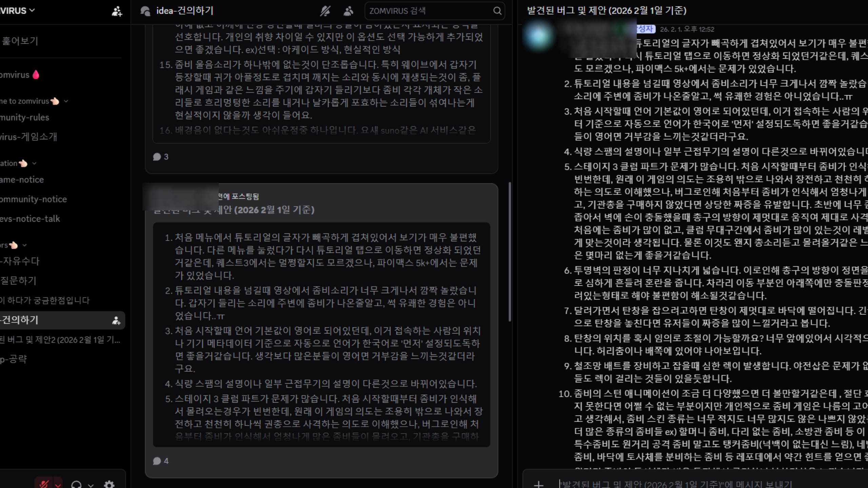Click the invite members icon beside server name

117,11
